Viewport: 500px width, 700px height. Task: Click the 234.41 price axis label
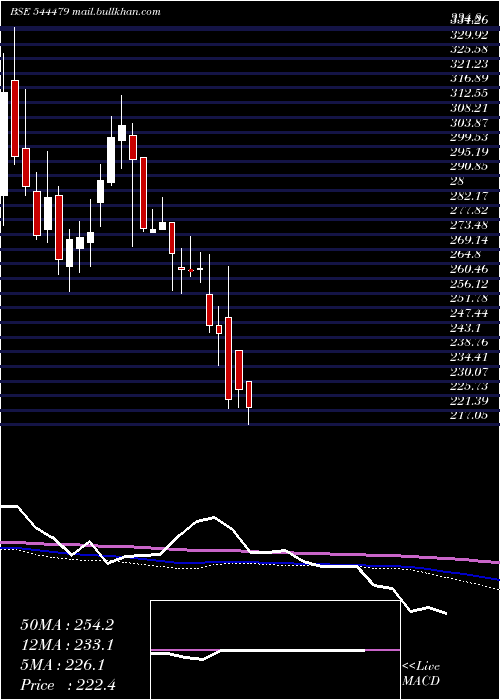468,356
